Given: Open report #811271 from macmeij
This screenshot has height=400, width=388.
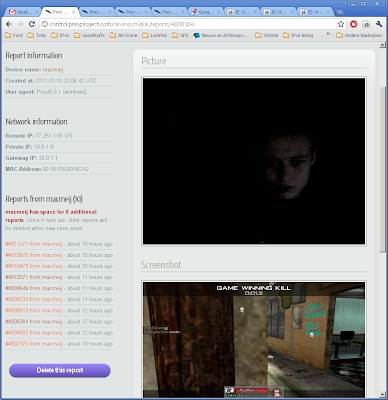Looking at the screenshot, I should 34,244.
